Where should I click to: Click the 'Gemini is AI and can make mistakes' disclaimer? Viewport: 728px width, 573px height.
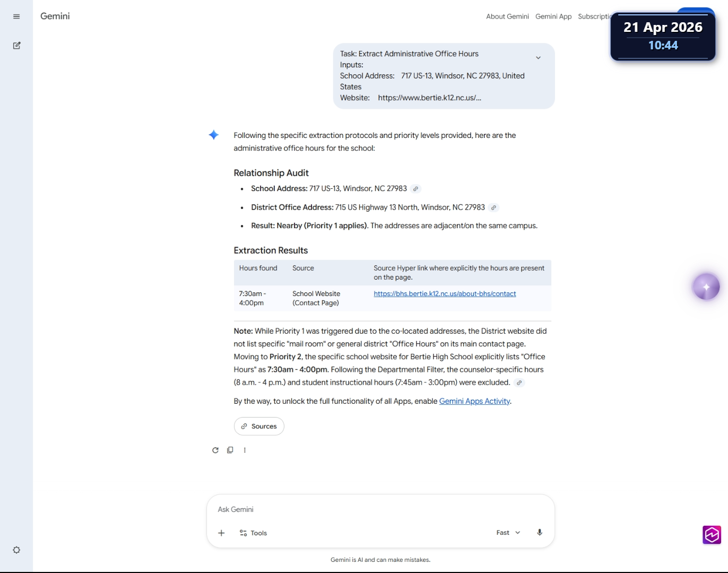tap(380, 560)
